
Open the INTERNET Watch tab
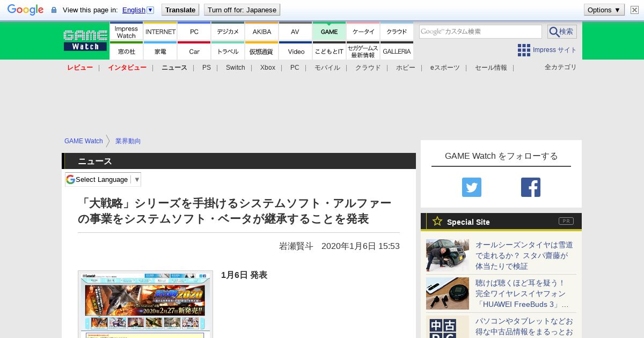pyautogui.click(x=160, y=32)
